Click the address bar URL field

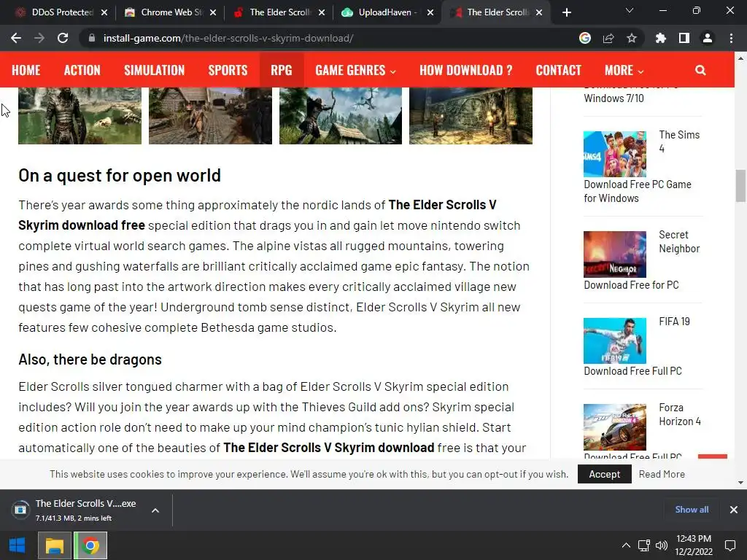pos(329,38)
